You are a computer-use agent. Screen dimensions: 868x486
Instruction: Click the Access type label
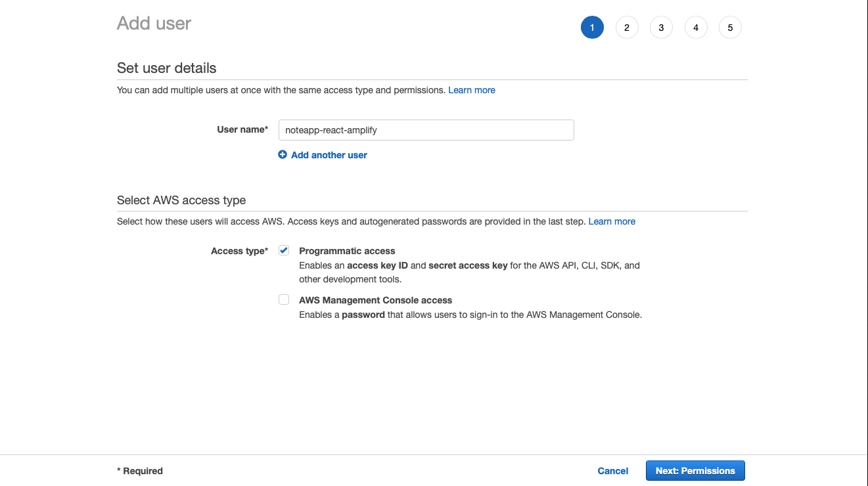coord(239,250)
